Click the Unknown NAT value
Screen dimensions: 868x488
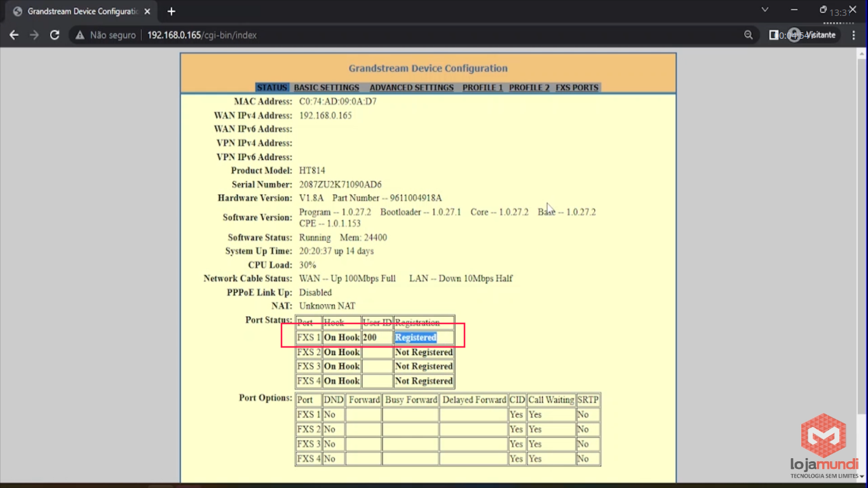(x=327, y=306)
